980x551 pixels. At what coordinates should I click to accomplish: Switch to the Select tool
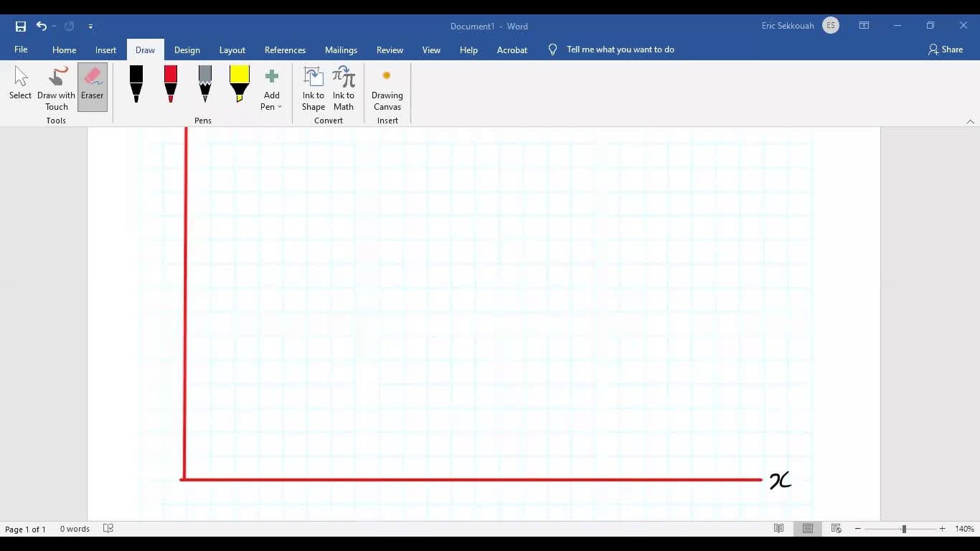tap(20, 86)
